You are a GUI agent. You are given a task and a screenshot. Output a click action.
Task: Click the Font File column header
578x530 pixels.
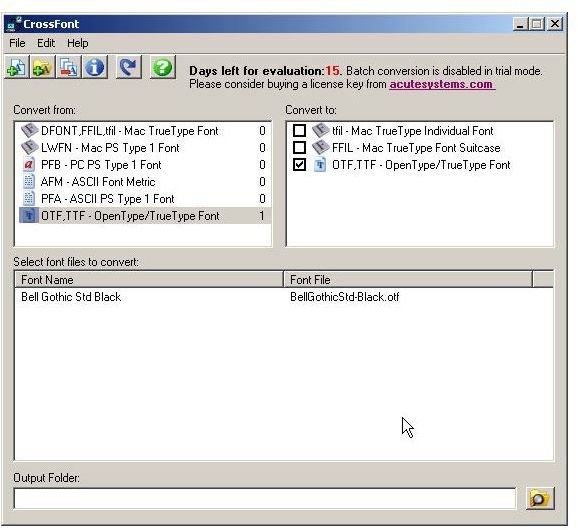point(408,280)
